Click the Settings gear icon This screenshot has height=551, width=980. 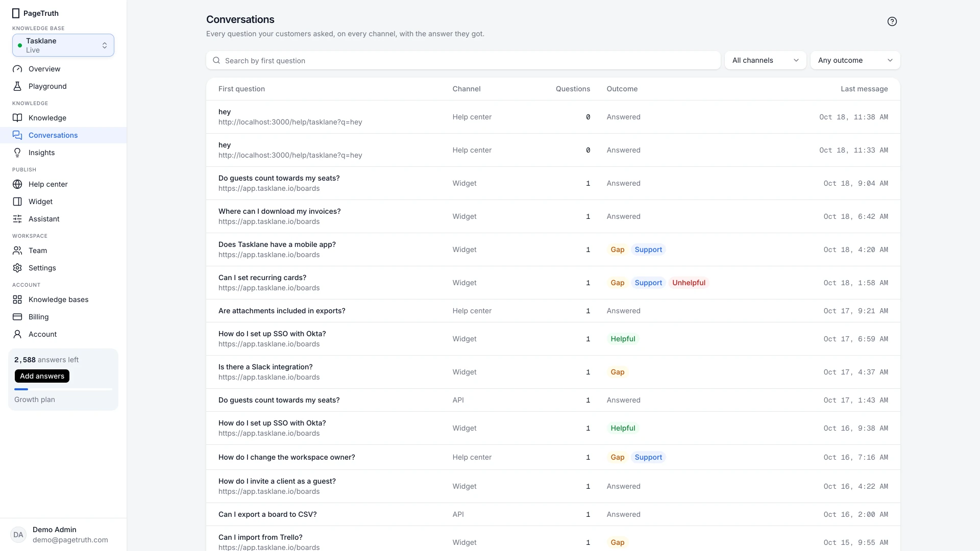17,268
